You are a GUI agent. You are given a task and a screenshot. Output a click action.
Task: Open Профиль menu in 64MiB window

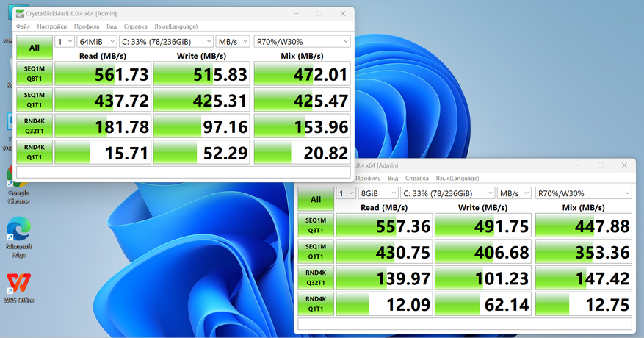(87, 26)
